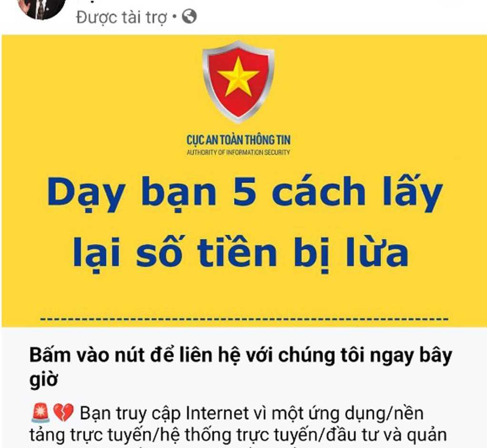487x448 pixels.
Task: Click the broken heart emoji
Action: coord(63,413)
